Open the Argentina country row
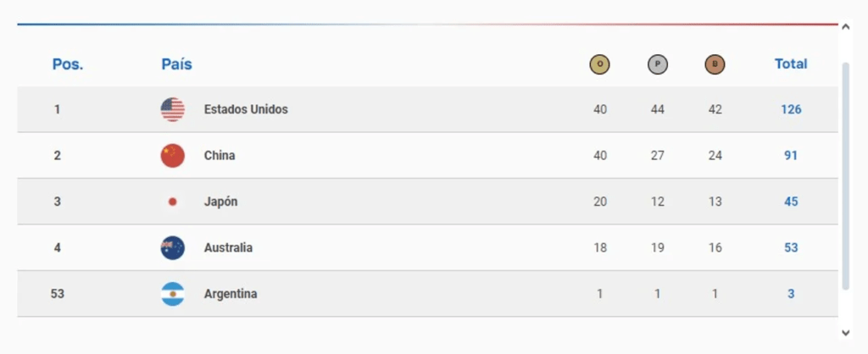 (231, 294)
